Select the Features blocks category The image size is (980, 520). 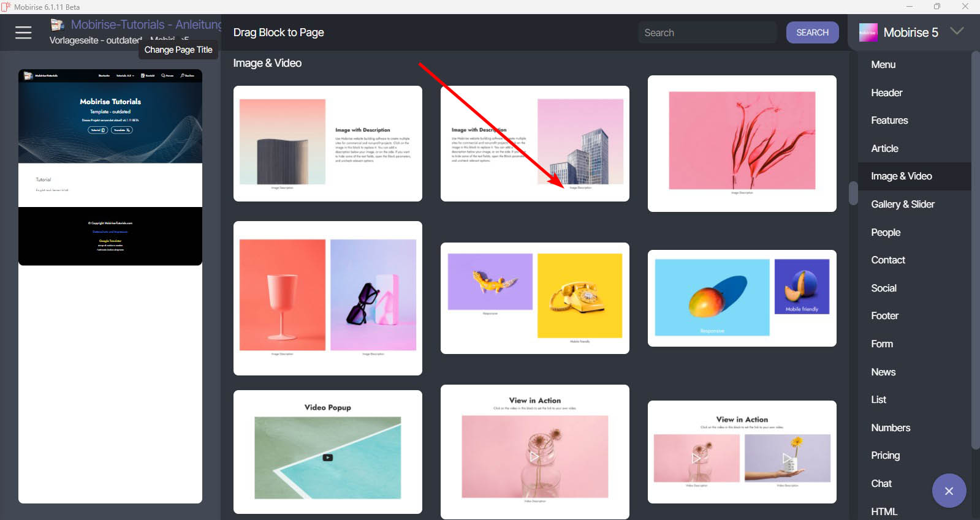click(x=889, y=120)
